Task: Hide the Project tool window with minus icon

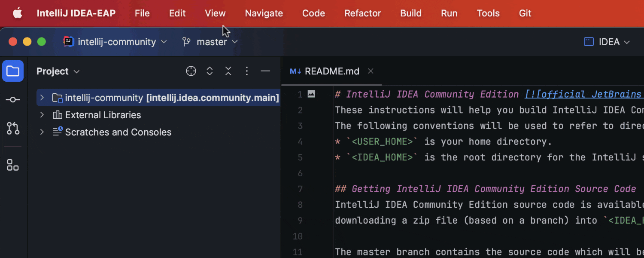Action: click(x=265, y=71)
